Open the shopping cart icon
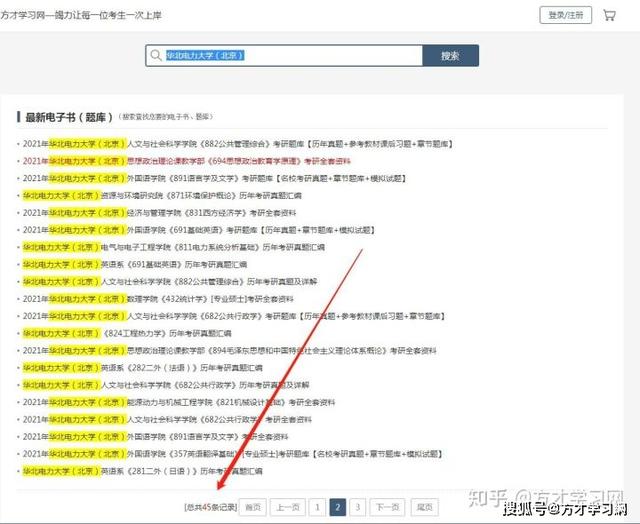This screenshot has height=524, width=640. 609,16
